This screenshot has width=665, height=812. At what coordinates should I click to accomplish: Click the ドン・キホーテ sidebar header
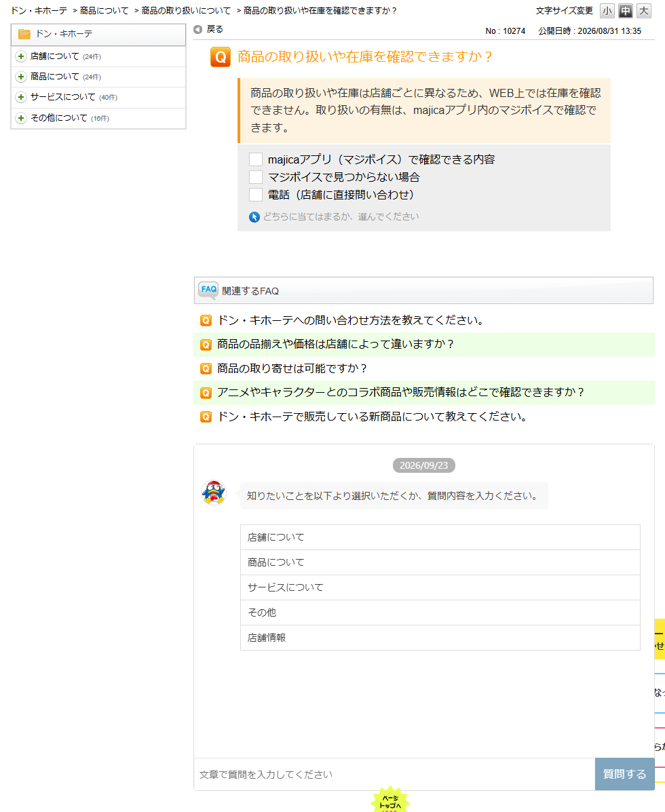click(98, 34)
